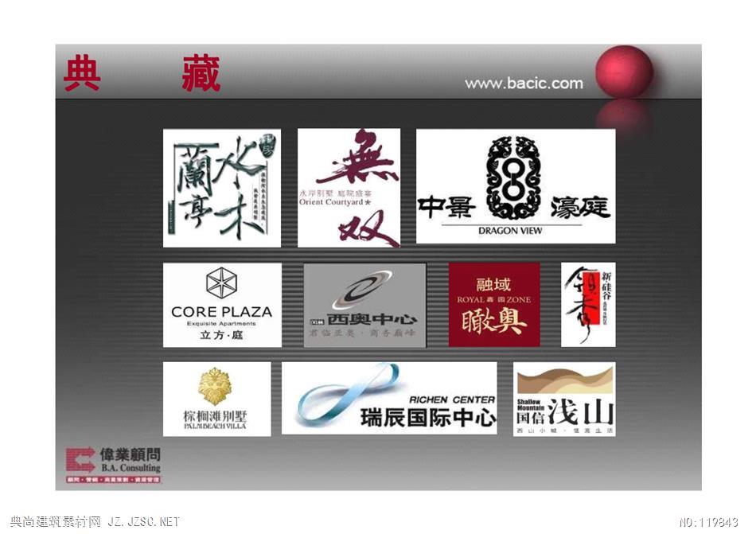The height and width of the screenshot is (534, 756).
Task: Click the 'Exquisite Apartments' subtitle
Action: coord(221,324)
